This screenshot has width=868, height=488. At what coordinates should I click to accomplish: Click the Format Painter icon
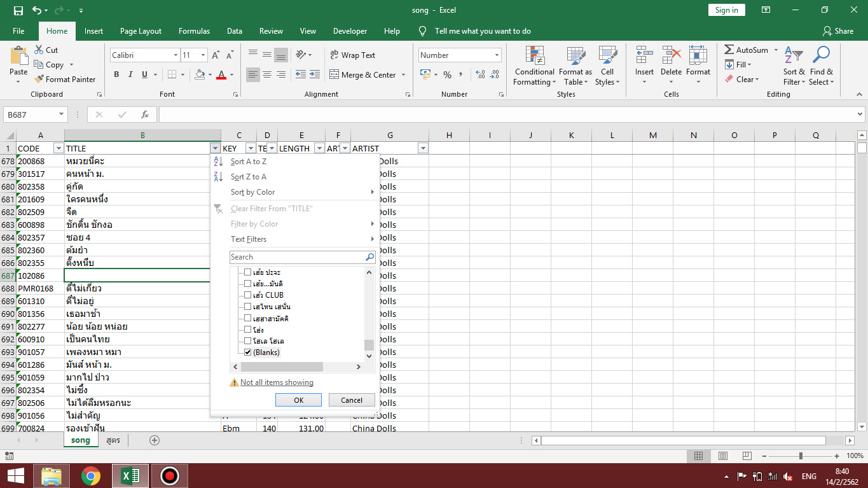coord(39,80)
